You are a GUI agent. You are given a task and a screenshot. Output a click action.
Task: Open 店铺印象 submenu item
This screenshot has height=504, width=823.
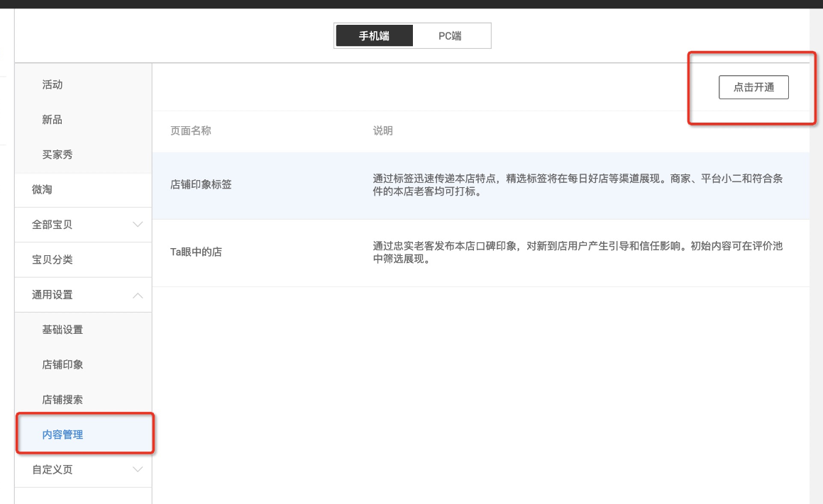62,364
